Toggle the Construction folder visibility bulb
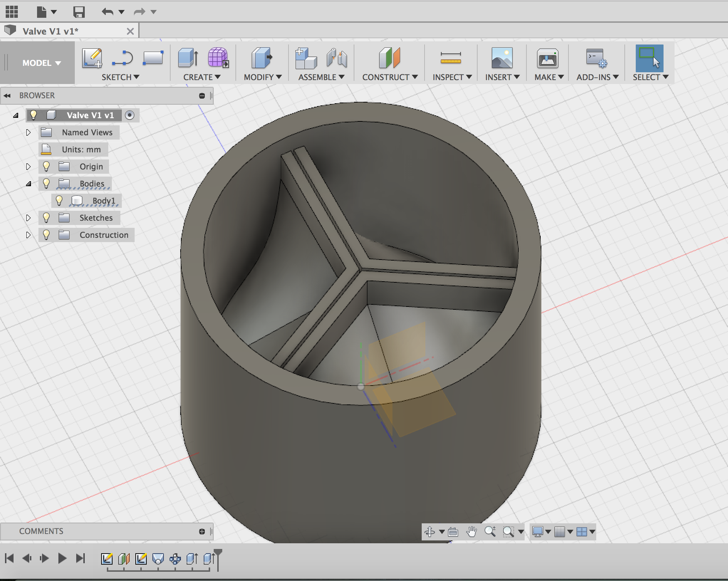The width and height of the screenshot is (728, 581). click(46, 235)
